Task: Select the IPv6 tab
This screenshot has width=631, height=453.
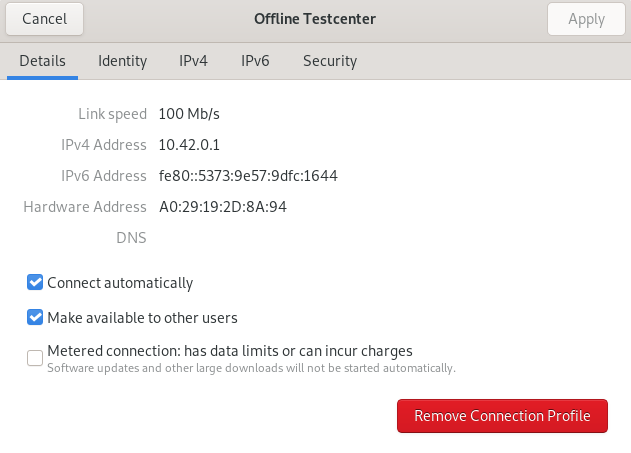Action: click(255, 61)
